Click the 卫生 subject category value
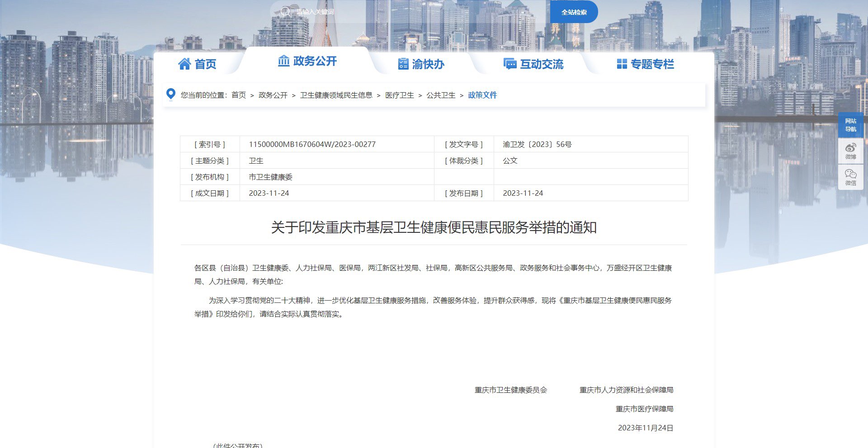Screen dimensions: 868x448 pos(256,160)
